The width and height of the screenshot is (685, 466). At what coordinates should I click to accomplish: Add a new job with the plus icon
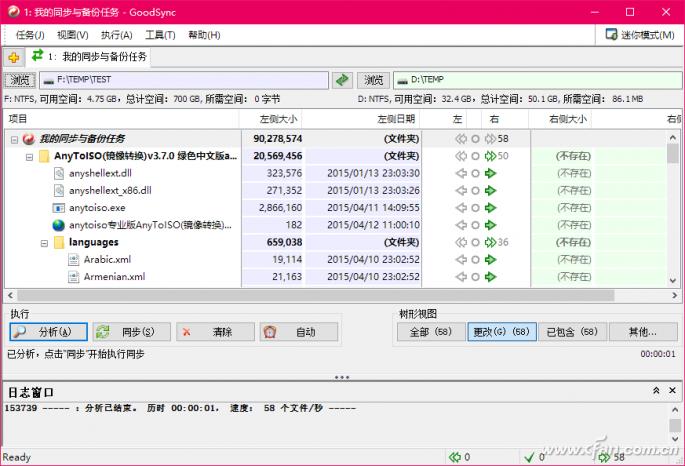[14, 57]
